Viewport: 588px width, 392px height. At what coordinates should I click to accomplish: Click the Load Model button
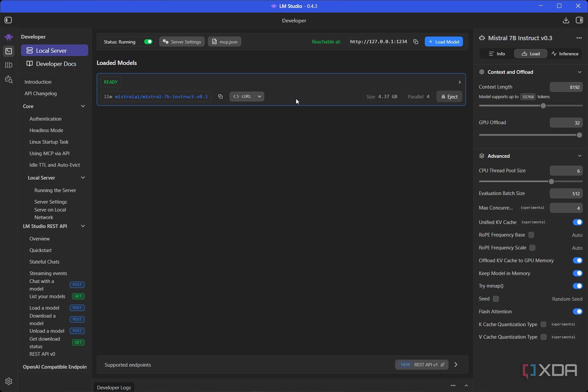444,42
